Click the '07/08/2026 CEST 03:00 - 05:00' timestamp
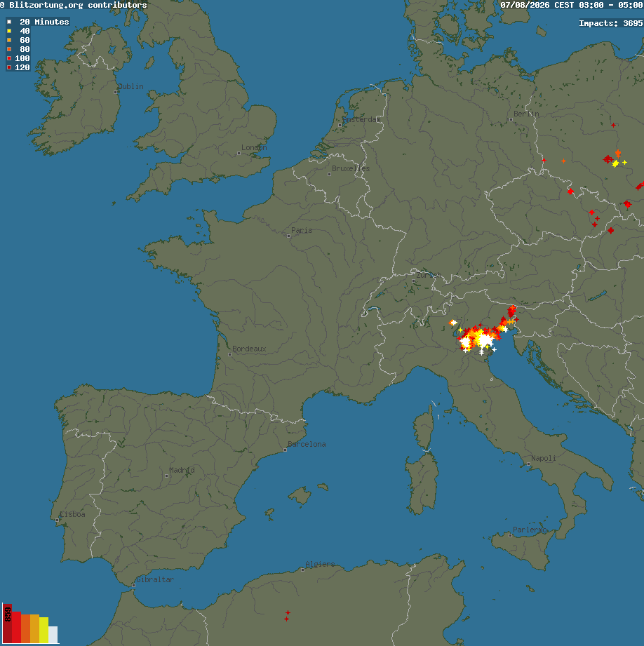 pyautogui.click(x=572, y=5)
